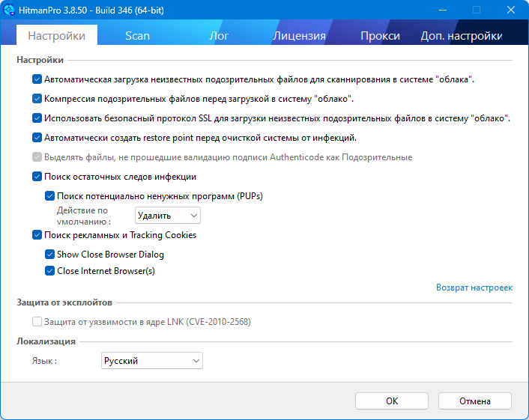Uncheck Компрессия подозрительных файлов checkbox
Image resolution: width=529 pixels, height=420 pixels.
click(37, 99)
